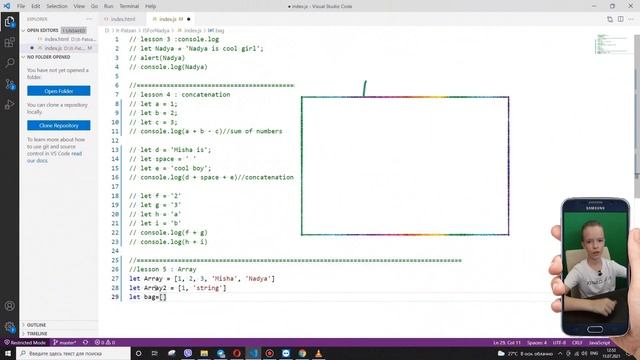Open the Extensions view icon

(9, 42)
